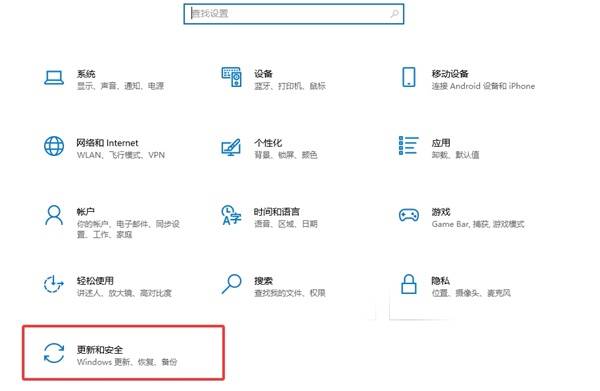
Task: Click the 语音、区域、日期 description
Action: [x=286, y=224]
